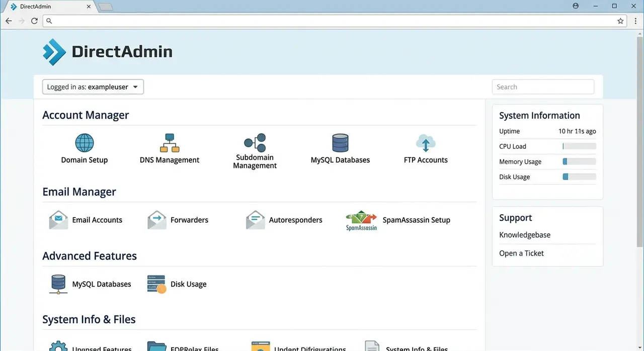Expand the 'Logged in as: exampleuser' dropdown
644x351 pixels.
pyautogui.click(x=93, y=87)
